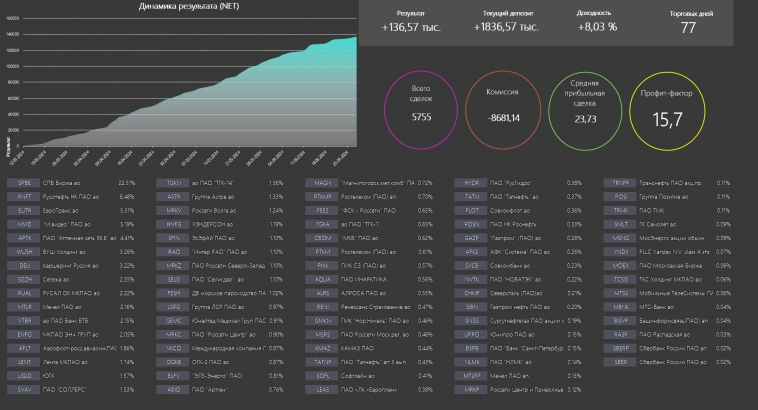Screen dimensions: 758x410
Task: Click the Торговых дней 77 metric
Action: coord(687,22)
